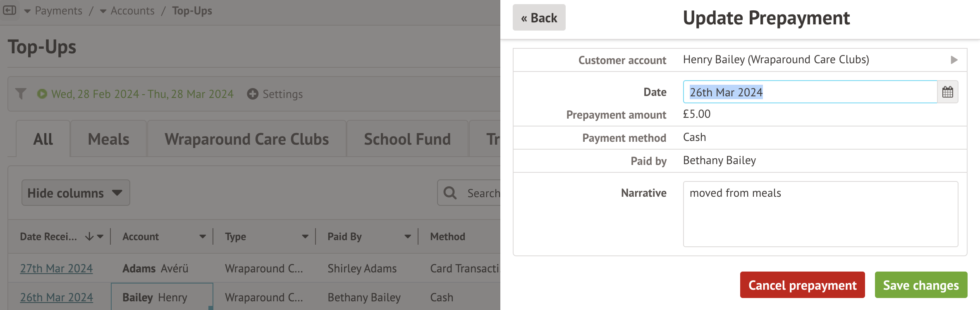Go back using the Back button
The image size is (980, 310).
[x=539, y=18]
